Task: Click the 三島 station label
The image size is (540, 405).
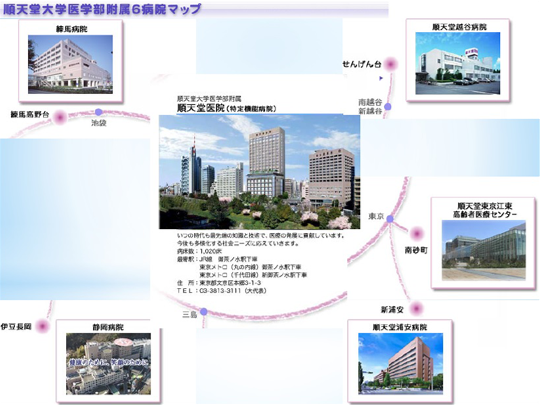Action: tap(189, 314)
